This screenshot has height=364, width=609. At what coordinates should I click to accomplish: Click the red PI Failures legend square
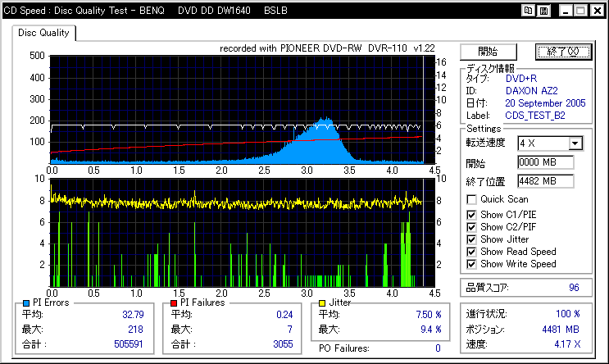tap(174, 303)
